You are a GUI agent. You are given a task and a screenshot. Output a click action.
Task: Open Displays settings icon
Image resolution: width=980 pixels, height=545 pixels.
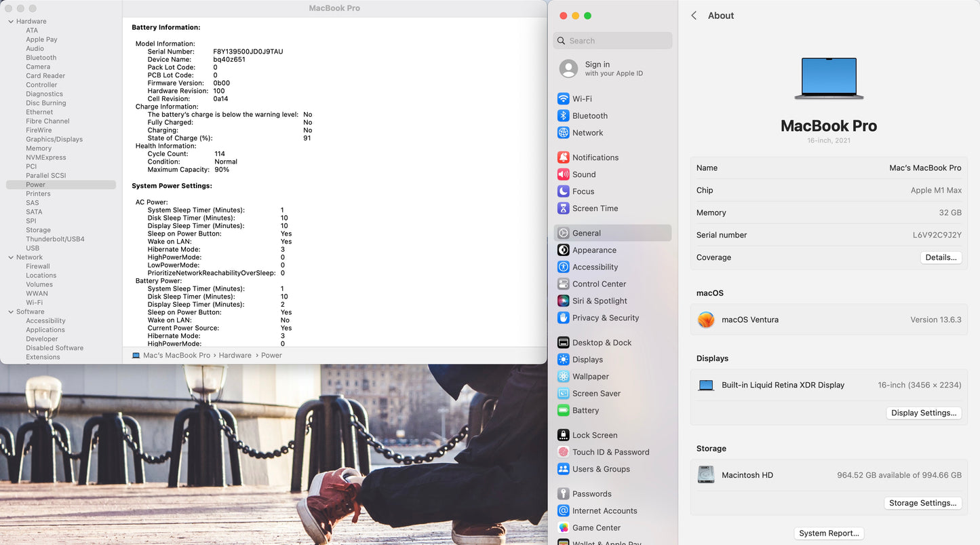[x=563, y=360]
